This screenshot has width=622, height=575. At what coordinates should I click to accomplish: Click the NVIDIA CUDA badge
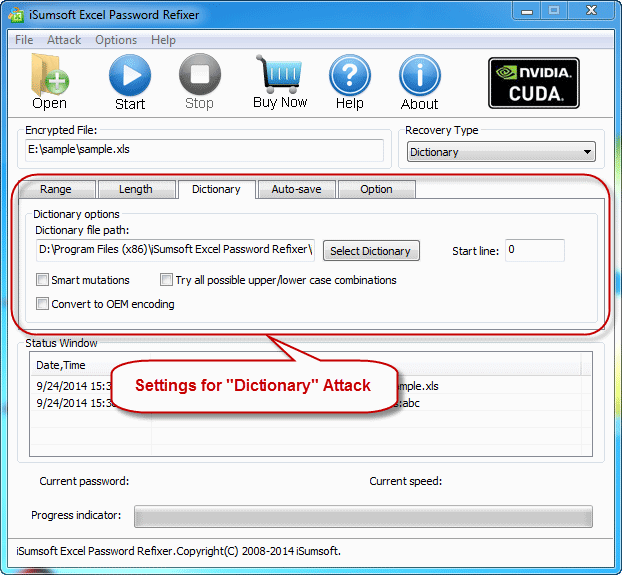534,83
